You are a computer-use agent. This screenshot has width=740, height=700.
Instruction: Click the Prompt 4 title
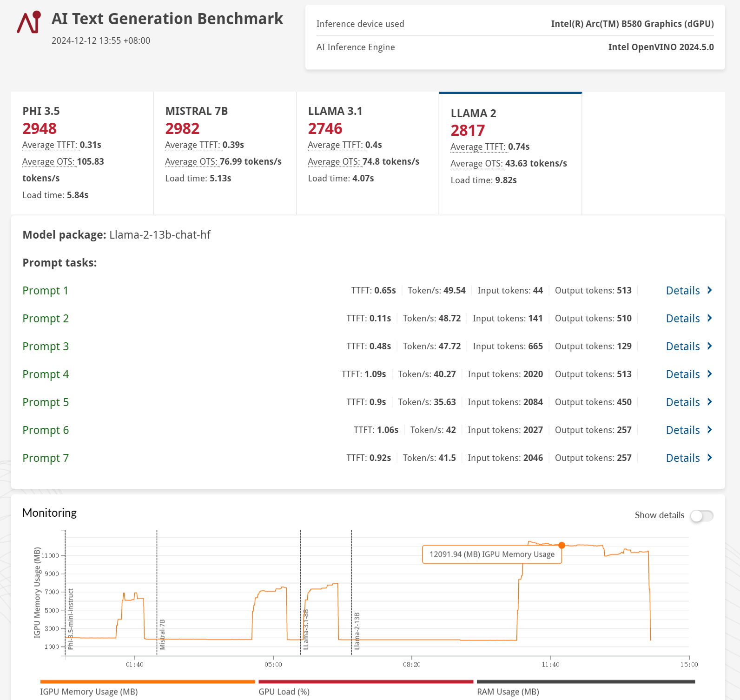pos(46,374)
